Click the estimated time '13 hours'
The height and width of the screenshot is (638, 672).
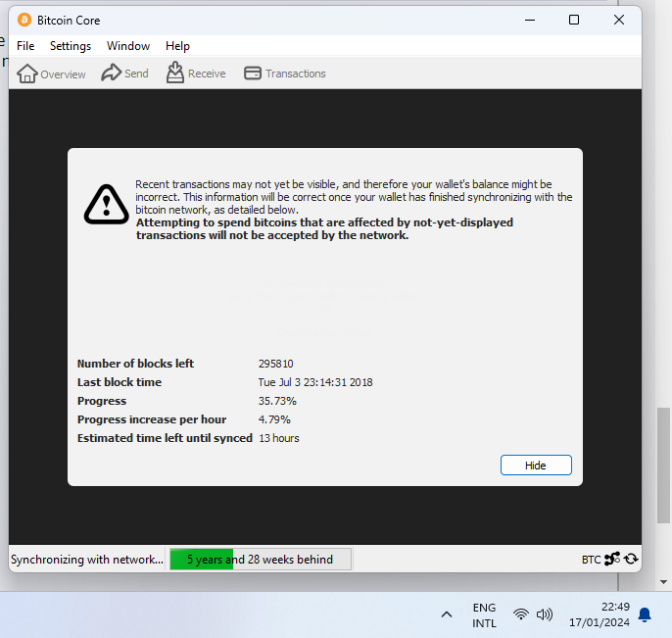(279, 438)
